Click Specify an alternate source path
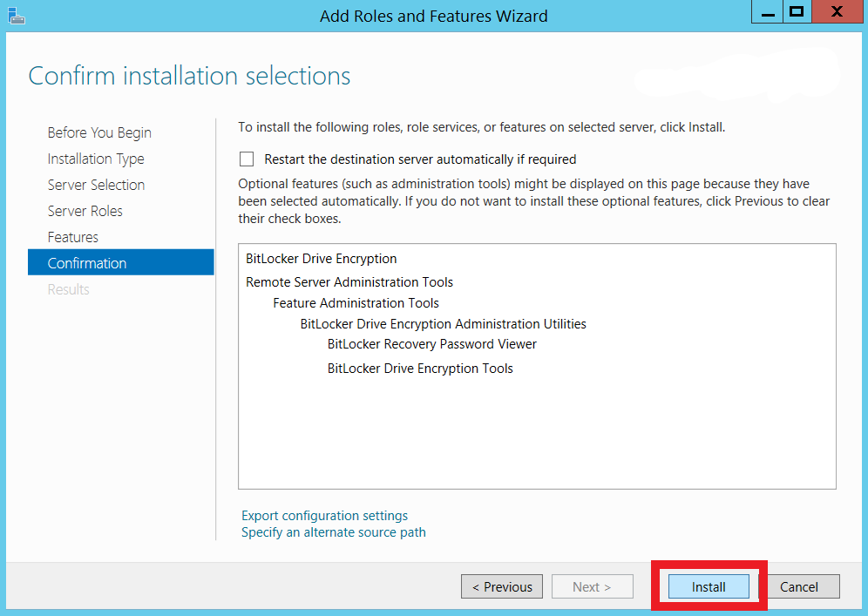The height and width of the screenshot is (616, 868). pos(334,532)
